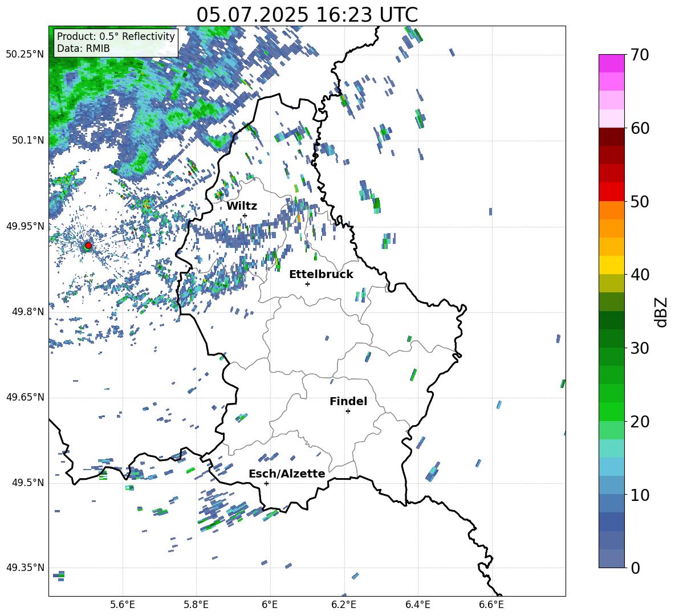Click the red radar site marker
Image resolution: width=675 pixels, height=616 pixels.
tap(88, 246)
